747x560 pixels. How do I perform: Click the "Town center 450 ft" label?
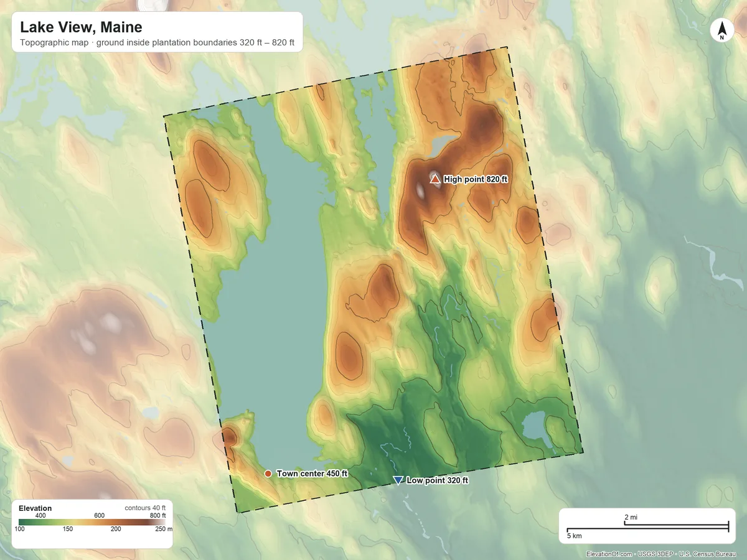point(312,474)
